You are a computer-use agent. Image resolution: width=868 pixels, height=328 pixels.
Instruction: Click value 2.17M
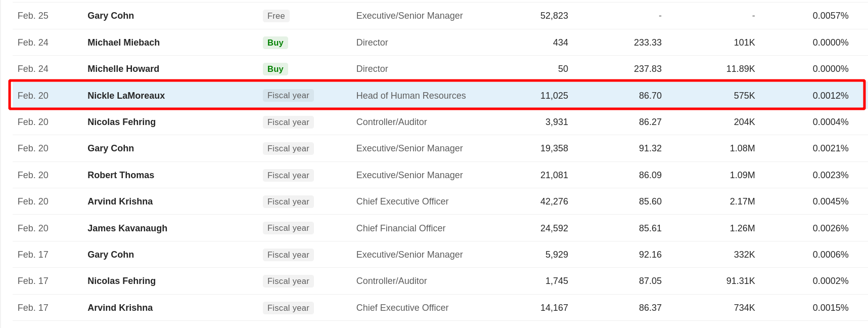point(742,201)
